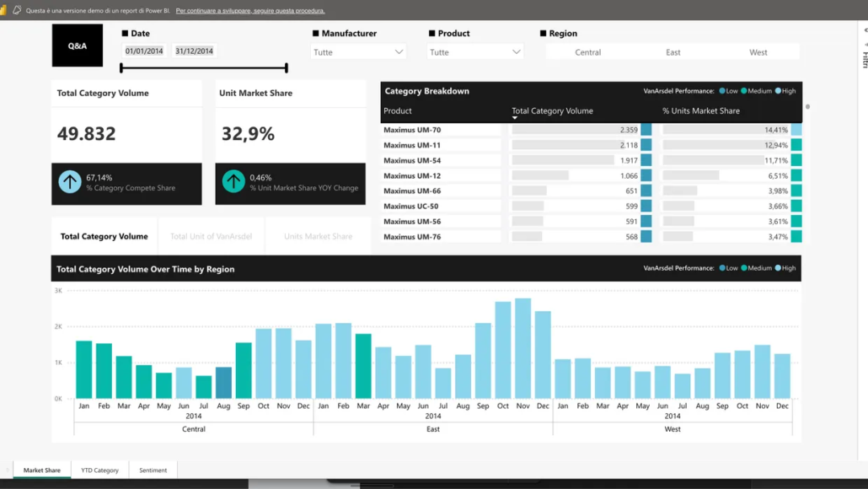The width and height of the screenshot is (868, 489).
Task: Sort by Total Category Volume column header
Action: pyautogui.click(x=552, y=110)
